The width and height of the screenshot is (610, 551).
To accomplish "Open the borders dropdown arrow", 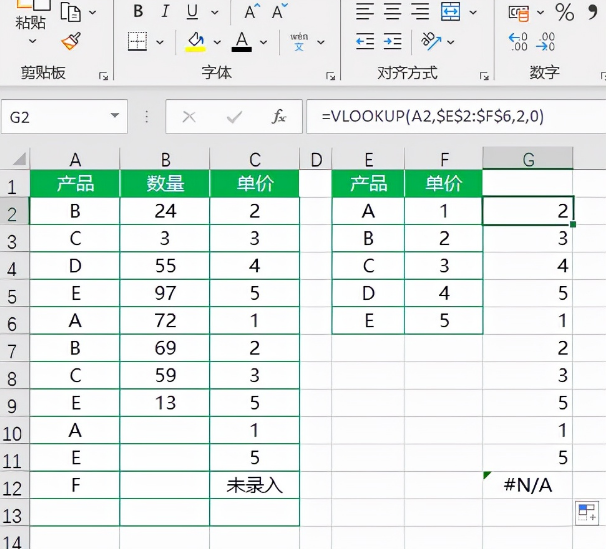I will (x=160, y=42).
